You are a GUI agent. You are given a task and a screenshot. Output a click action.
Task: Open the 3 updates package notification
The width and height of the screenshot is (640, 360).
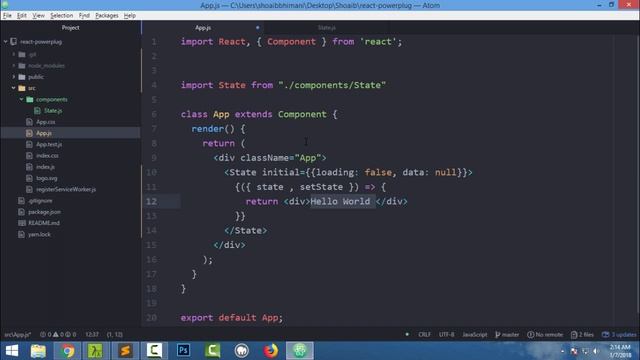(x=619, y=335)
